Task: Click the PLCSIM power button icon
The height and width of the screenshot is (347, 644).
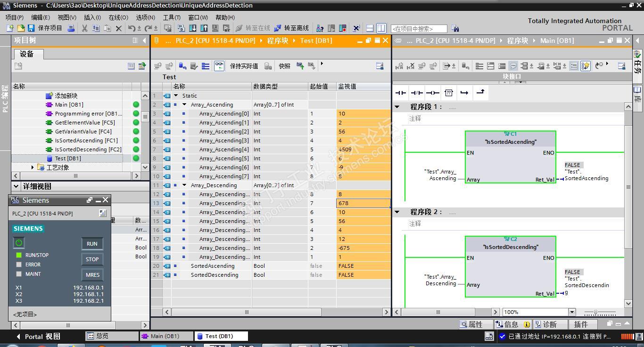Action: point(19,243)
